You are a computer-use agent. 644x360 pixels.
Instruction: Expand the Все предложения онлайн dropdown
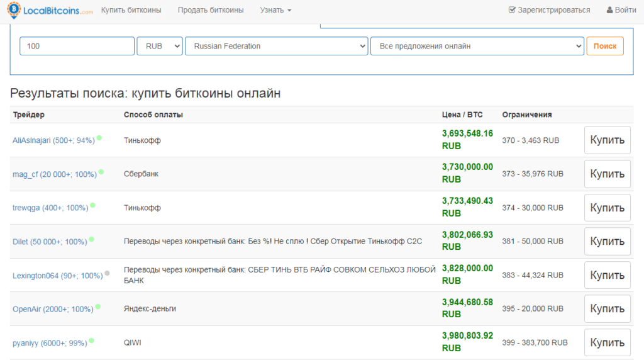tap(477, 46)
